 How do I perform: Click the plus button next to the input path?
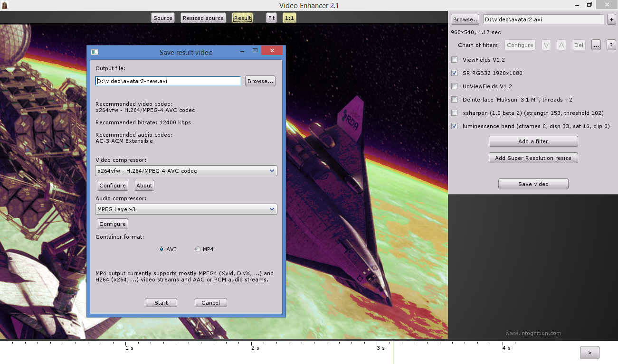click(x=611, y=19)
